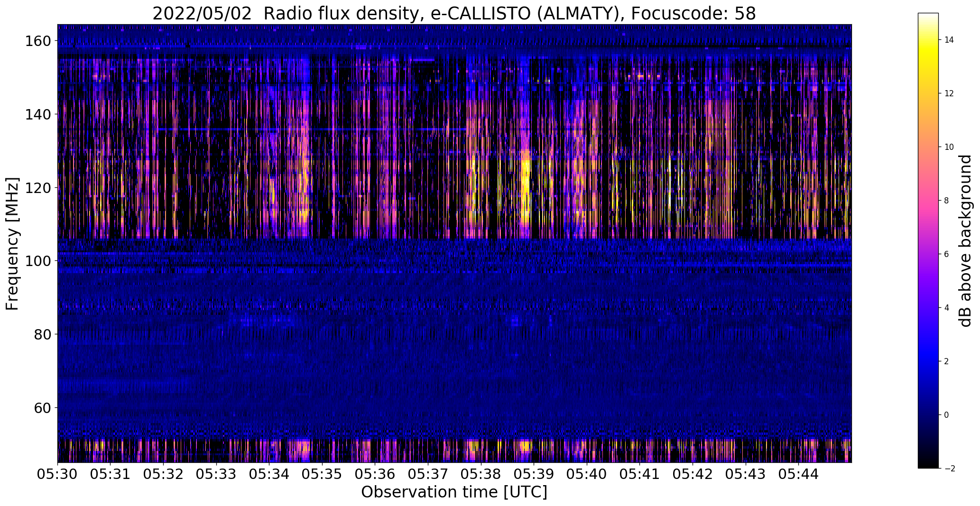The width and height of the screenshot is (980, 506).
Task: Select the 05:32 time tick label
Action: click(164, 474)
